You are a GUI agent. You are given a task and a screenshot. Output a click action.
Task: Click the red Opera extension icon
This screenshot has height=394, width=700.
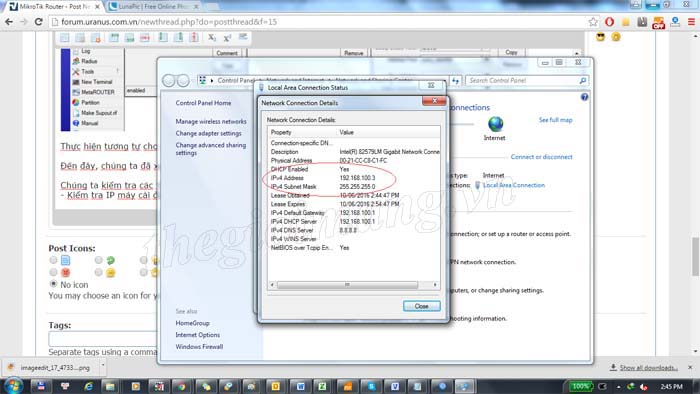609,22
